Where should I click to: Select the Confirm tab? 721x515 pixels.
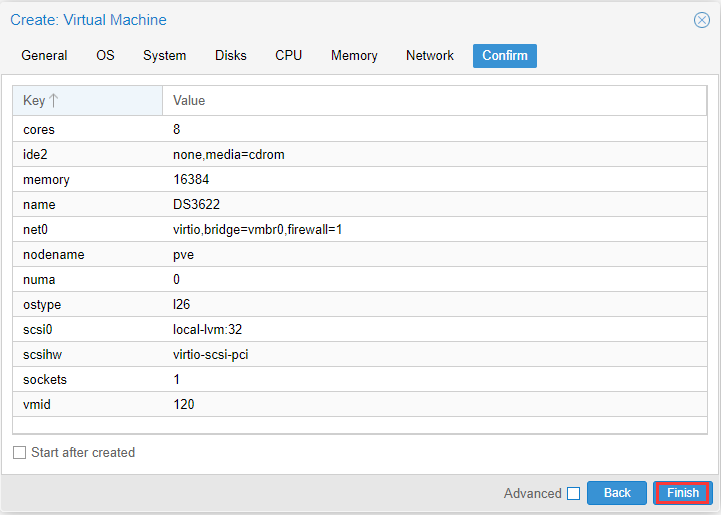point(504,56)
